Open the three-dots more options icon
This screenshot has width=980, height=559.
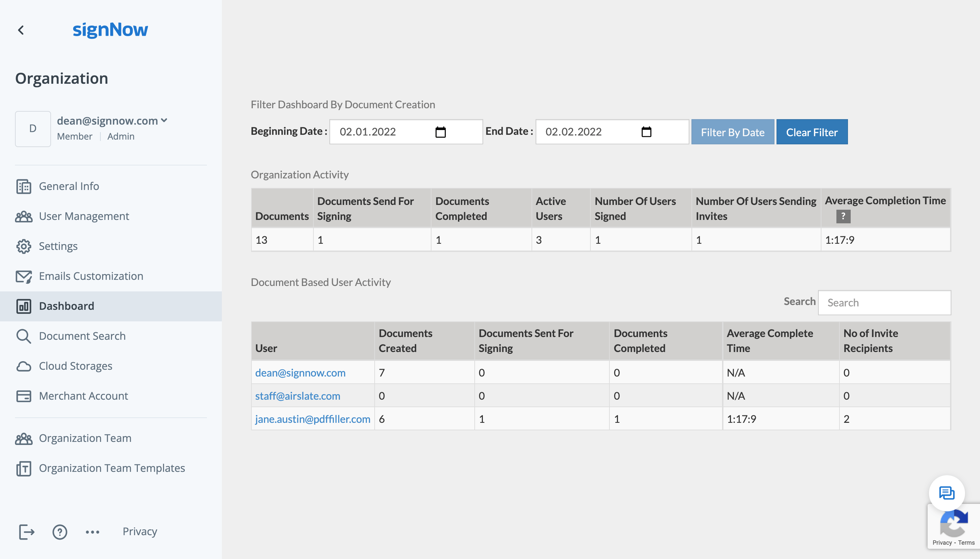(93, 532)
